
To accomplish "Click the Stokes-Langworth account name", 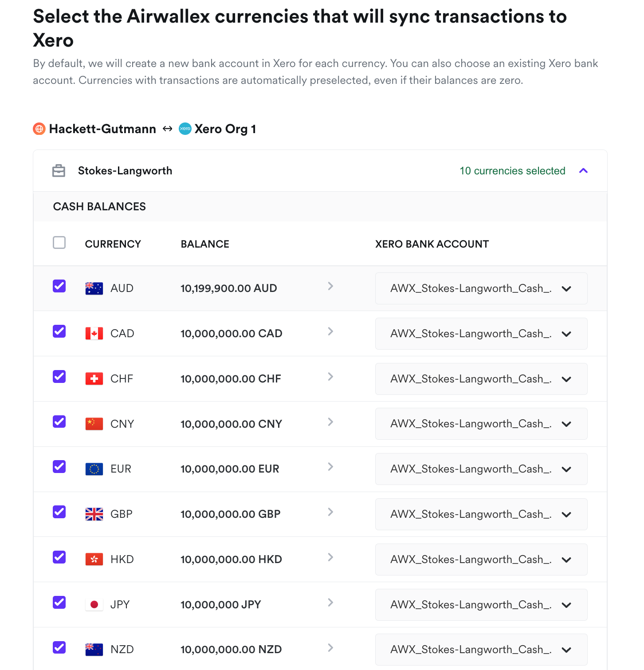I will point(125,171).
